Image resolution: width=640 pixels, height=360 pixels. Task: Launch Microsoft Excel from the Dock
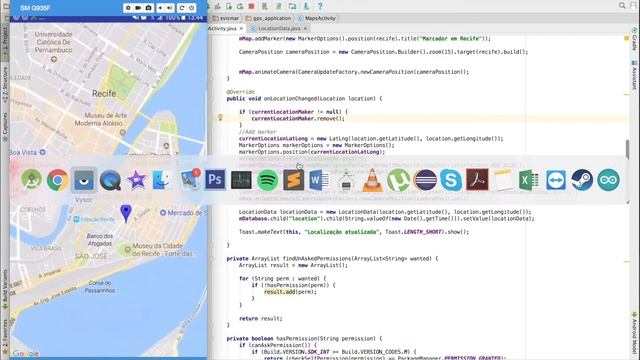point(529,180)
